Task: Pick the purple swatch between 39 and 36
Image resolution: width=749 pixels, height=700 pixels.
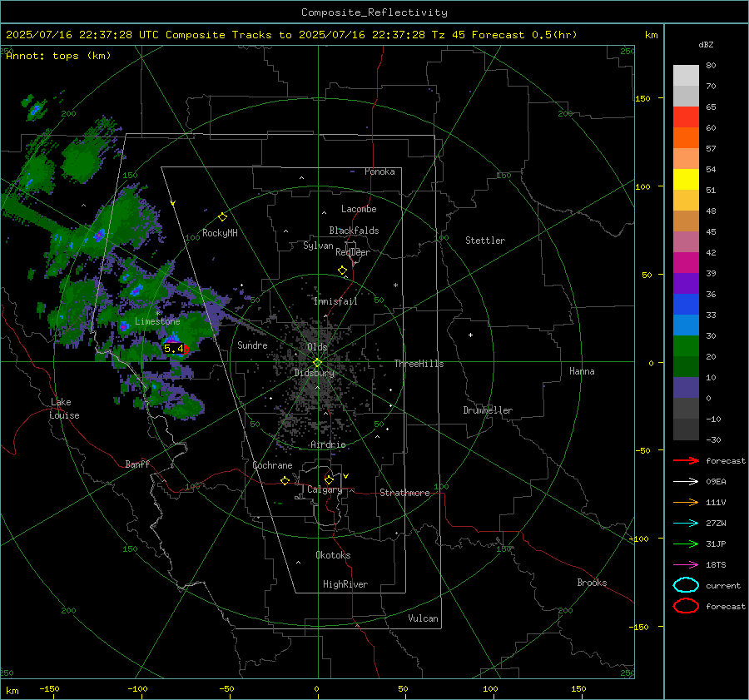Action: click(686, 284)
